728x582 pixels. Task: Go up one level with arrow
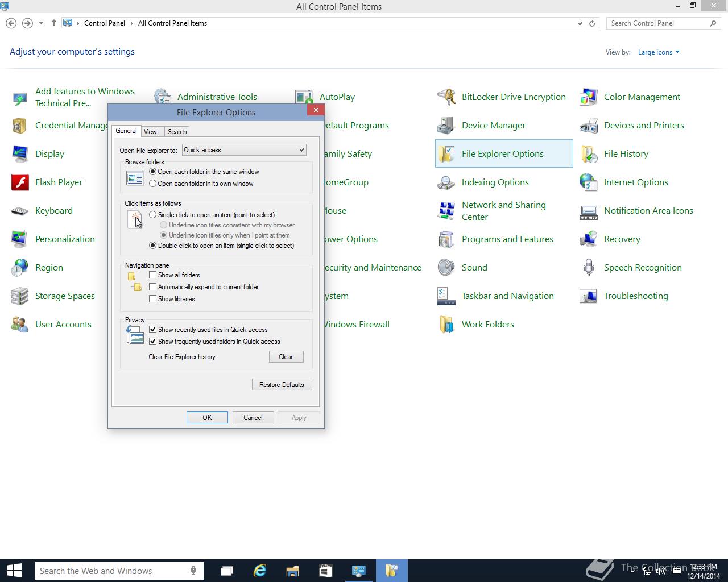click(x=54, y=23)
